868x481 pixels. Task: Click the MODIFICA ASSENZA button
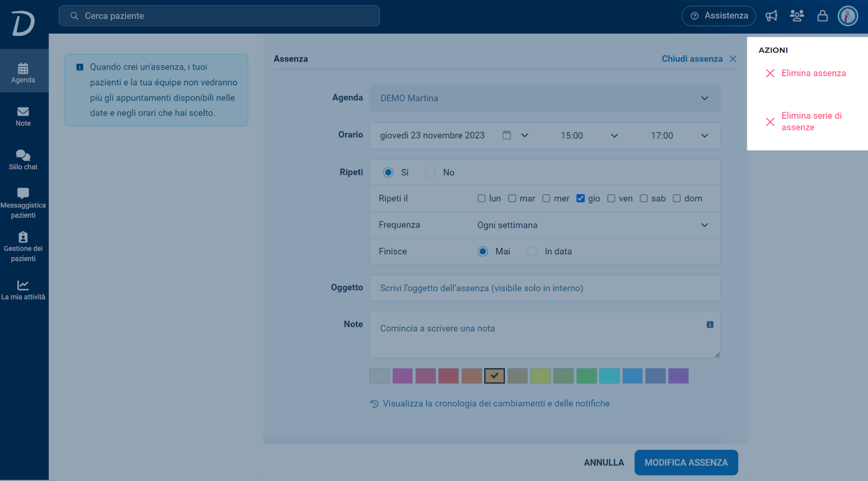pos(686,462)
